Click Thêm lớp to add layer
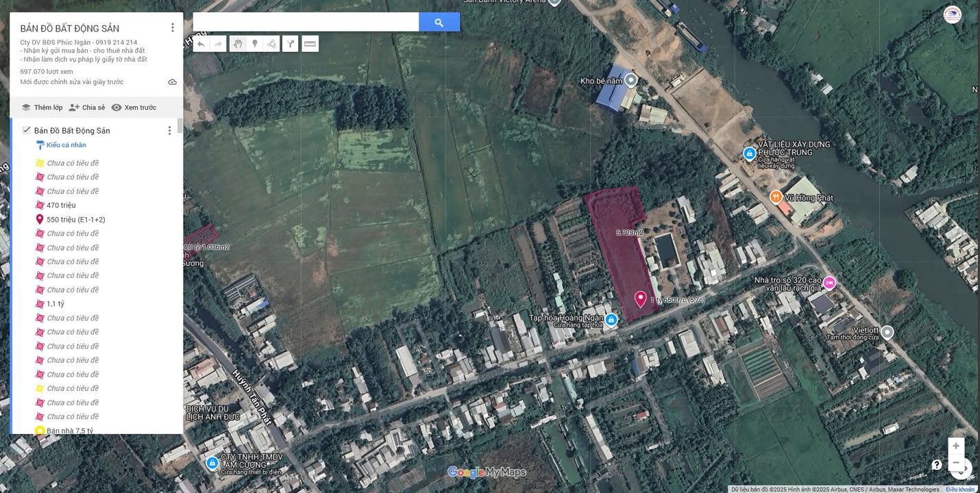The width and height of the screenshot is (980, 493). coord(42,108)
